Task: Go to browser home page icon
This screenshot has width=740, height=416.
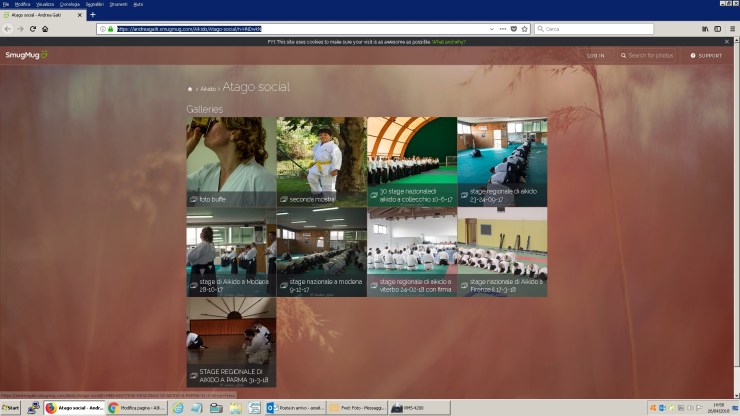Action: [x=45, y=29]
